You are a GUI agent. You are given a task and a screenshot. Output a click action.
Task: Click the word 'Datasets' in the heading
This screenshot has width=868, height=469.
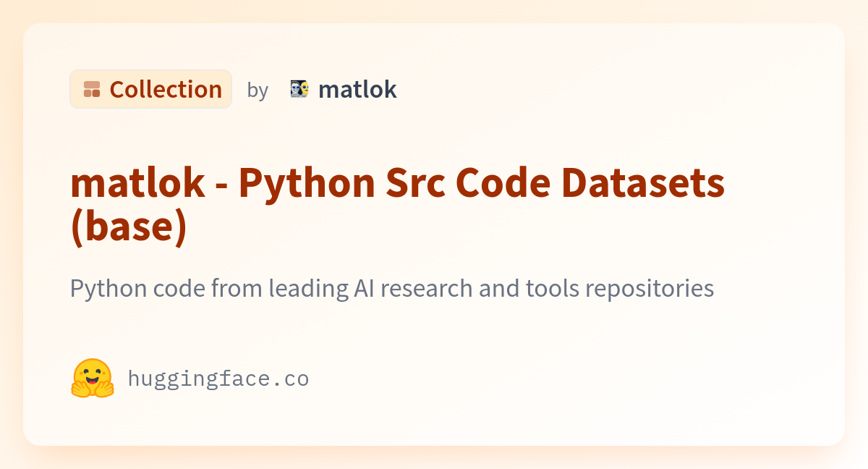coord(643,183)
